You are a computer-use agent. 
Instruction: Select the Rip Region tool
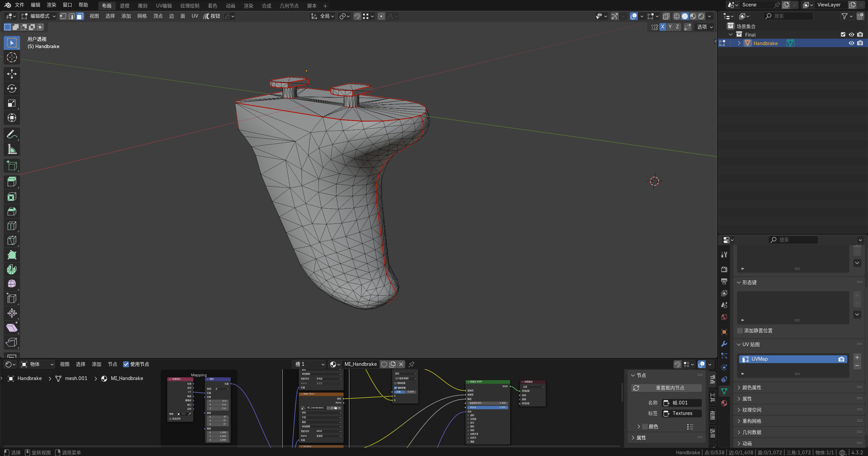pyautogui.click(x=12, y=342)
